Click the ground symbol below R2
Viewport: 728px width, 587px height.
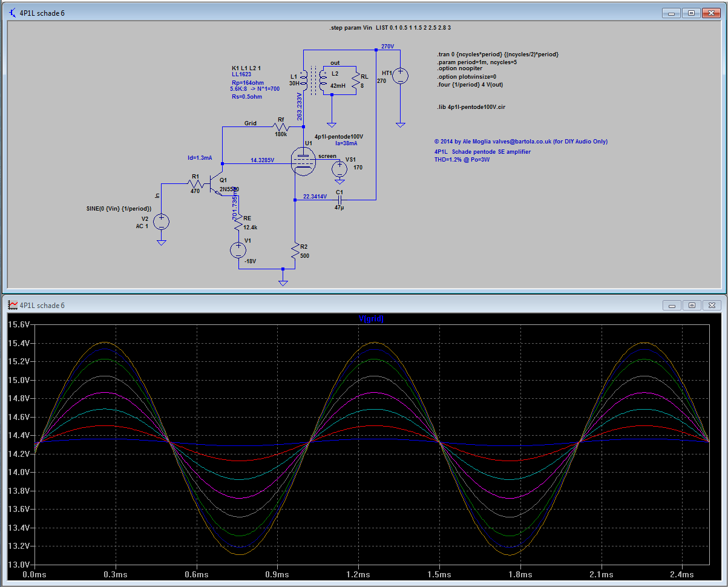[283, 282]
